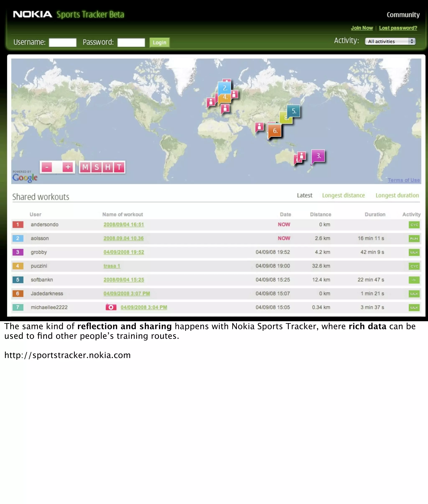Click the NOW date in aolsson row
This screenshot has width=428, height=504.
[x=284, y=238]
